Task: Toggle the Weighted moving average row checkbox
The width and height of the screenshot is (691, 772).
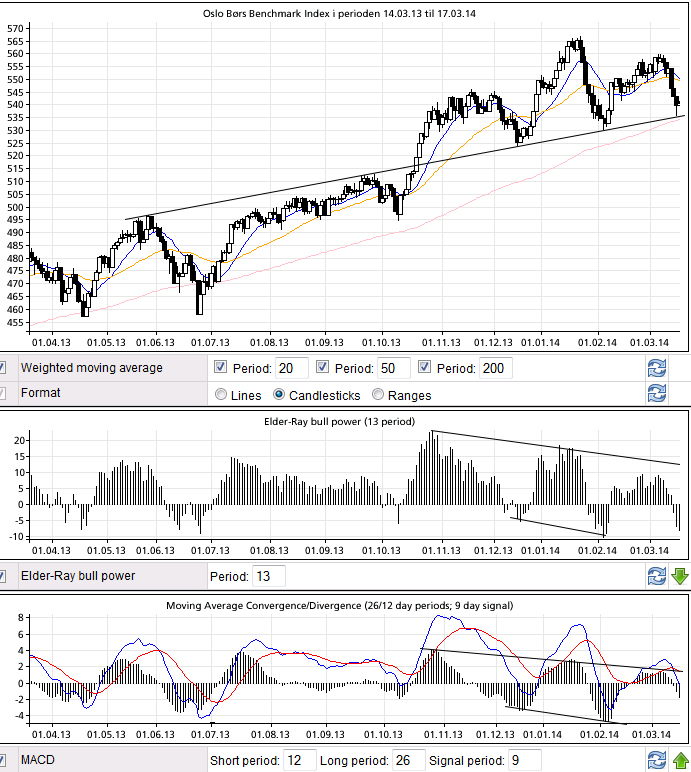Action: (3, 368)
